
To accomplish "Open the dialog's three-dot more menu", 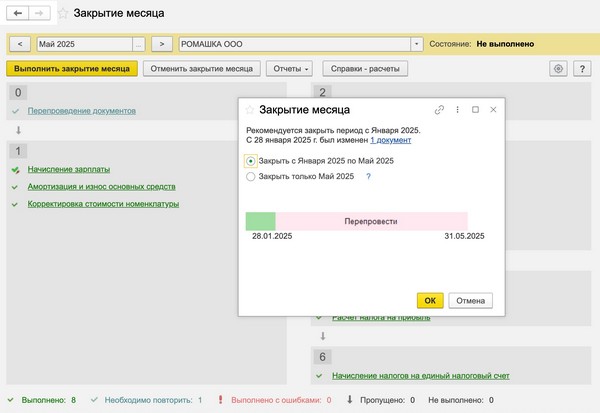I will pos(457,109).
